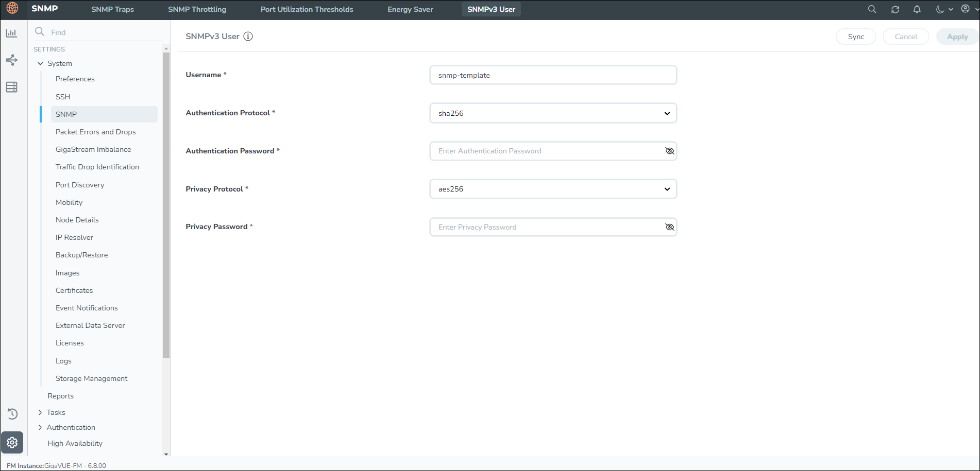The height and width of the screenshot is (471, 980).
Task: Open the notifications bell icon
Action: 917,9
